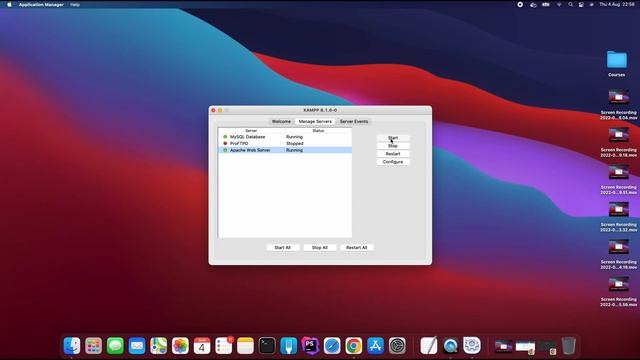Image resolution: width=640 pixels, height=360 pixels.
Task: Switch to the Welcome tab
Action: [281, 121]
